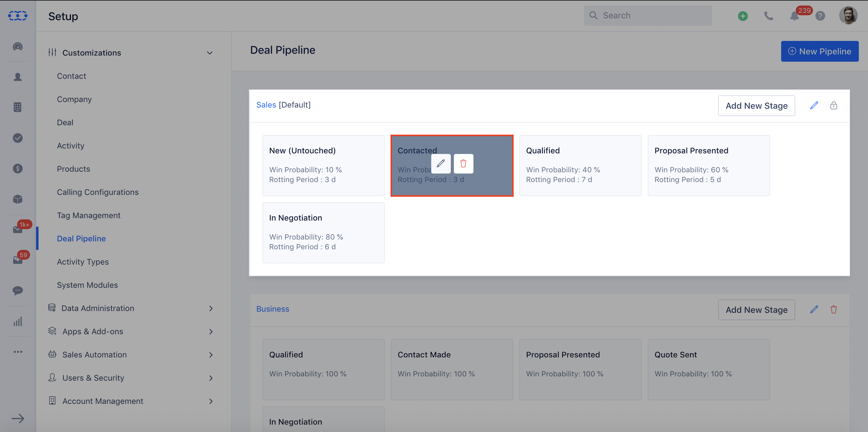Viewport: 868px width, 432px height.
Task: Add New Stage to Sales pipeline
Action: pyautogui.click(x=756, y=106)
